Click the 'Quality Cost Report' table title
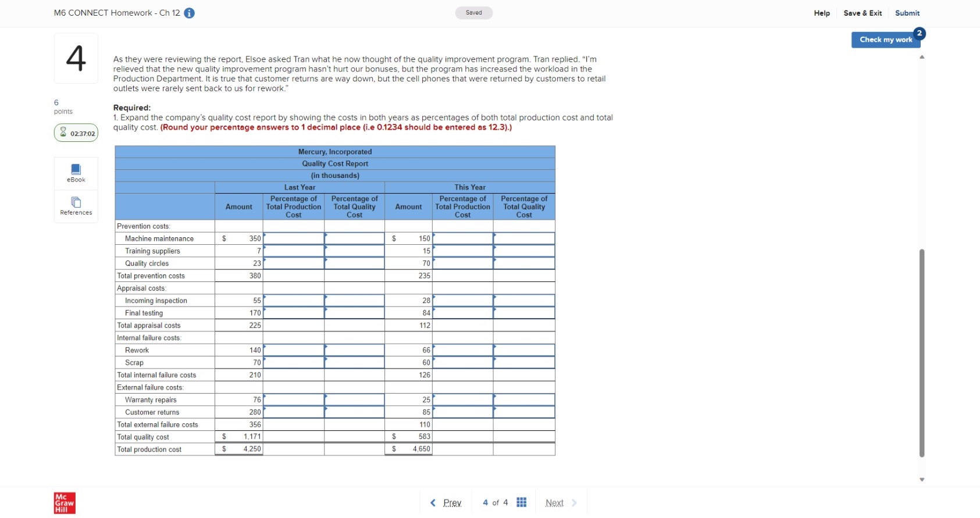Viewport: 980px width, 518px height. pyautogui.click(x=335, y=163)
